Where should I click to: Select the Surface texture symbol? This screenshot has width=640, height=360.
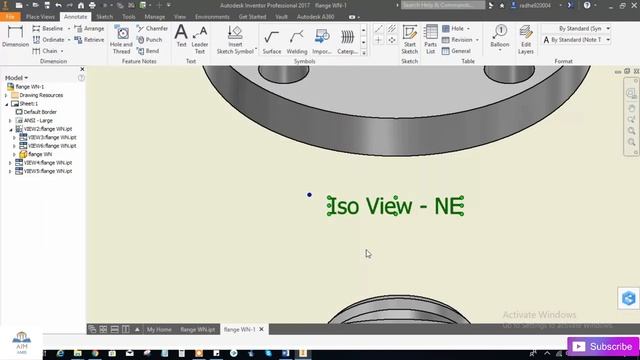tap(272, 42)
